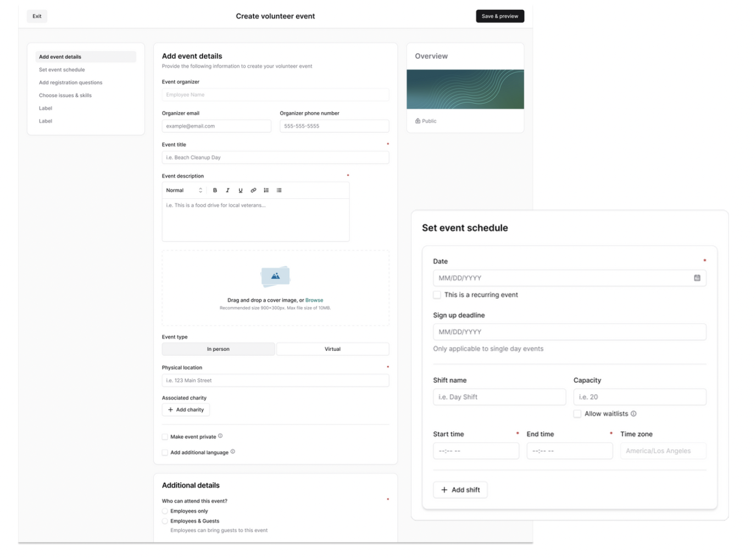This screenshot has height=558, width=756.
Task: Insert a numbered list in description editor
Action: pyautogui.click(x=266, y=191)
